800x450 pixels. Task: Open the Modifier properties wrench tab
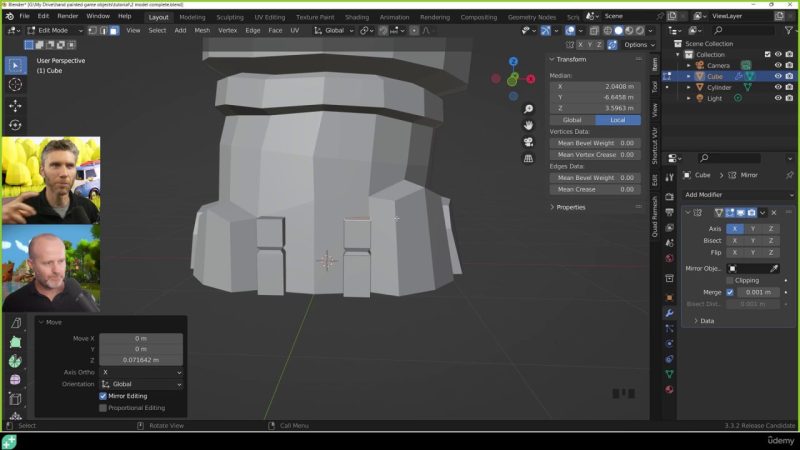point(669,314)
